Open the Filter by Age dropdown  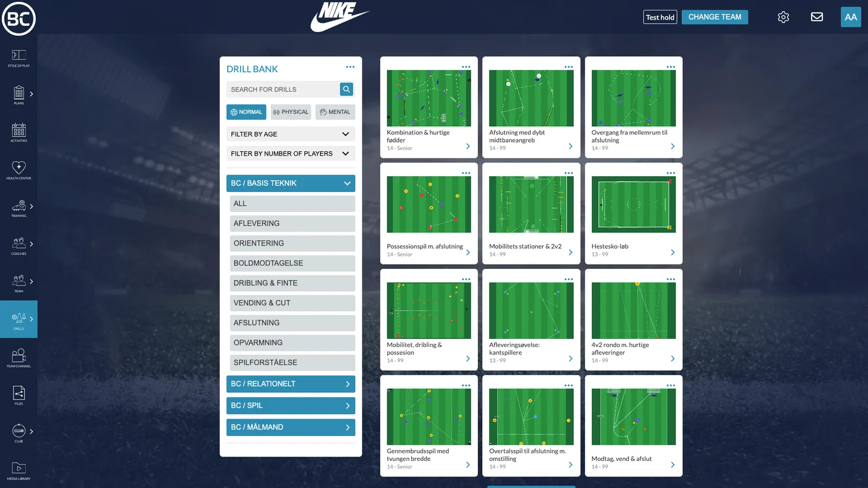[x=291, y=134]
